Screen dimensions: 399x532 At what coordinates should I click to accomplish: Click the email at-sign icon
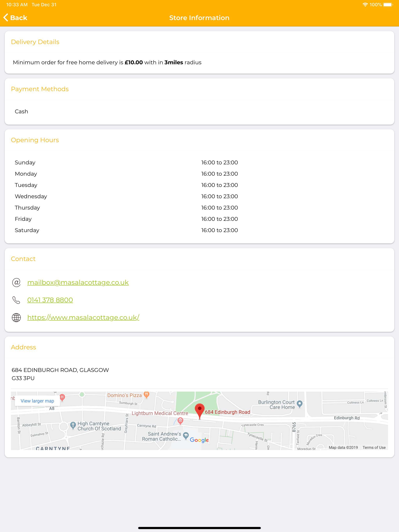(x=16, y=282)
